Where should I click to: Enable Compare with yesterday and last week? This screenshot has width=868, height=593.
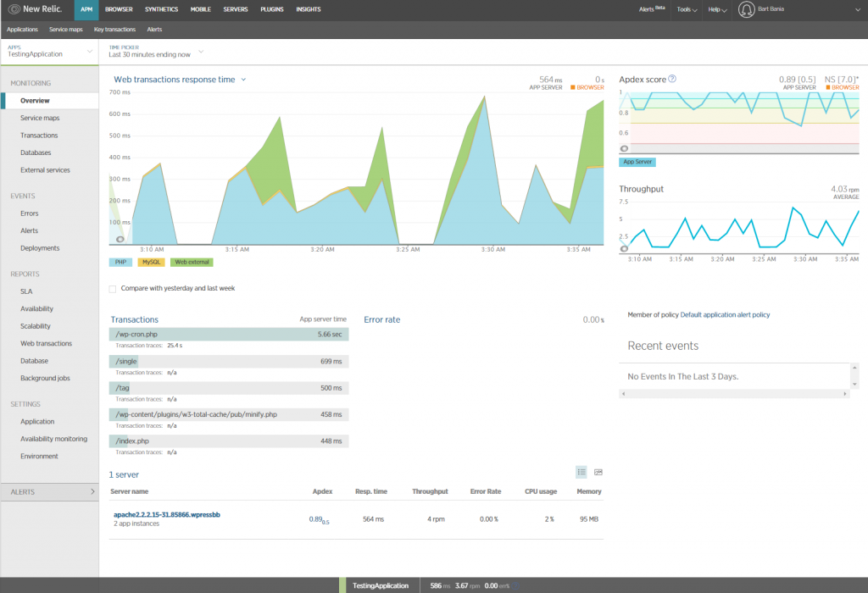pyautogui.click(x=112, y=288)
